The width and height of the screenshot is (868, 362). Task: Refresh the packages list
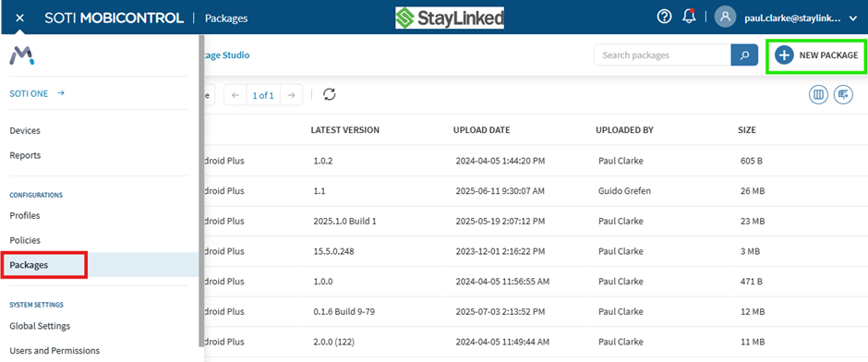click(330, 94)
